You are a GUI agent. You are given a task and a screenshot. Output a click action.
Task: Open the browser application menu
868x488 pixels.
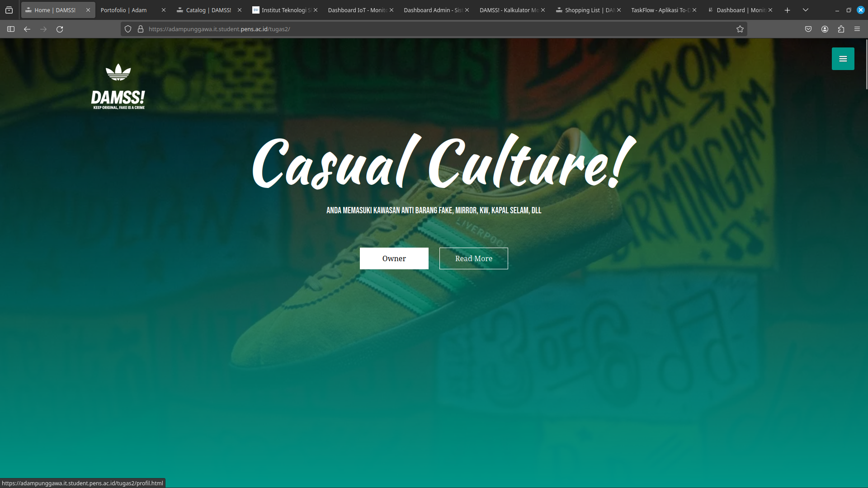857,29
